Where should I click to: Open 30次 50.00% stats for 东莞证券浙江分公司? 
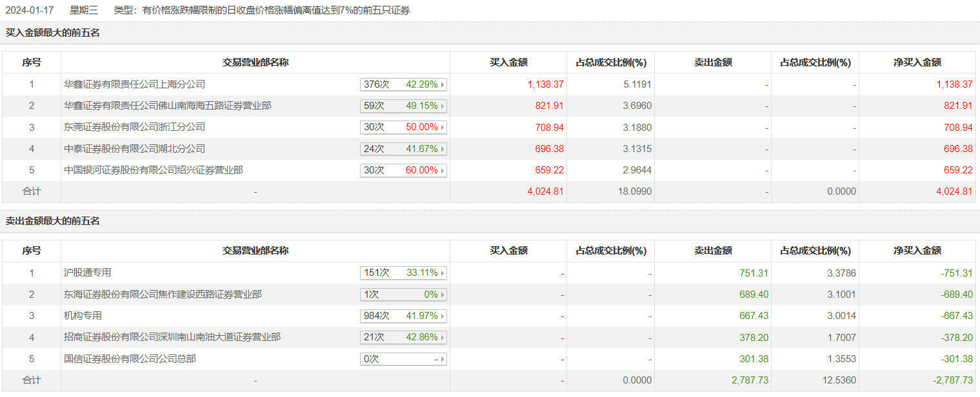[x=403, y=128]
